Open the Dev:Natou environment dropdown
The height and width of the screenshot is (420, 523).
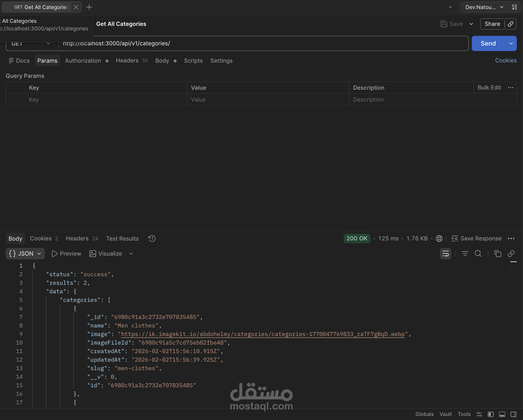[x=484, y=7]
